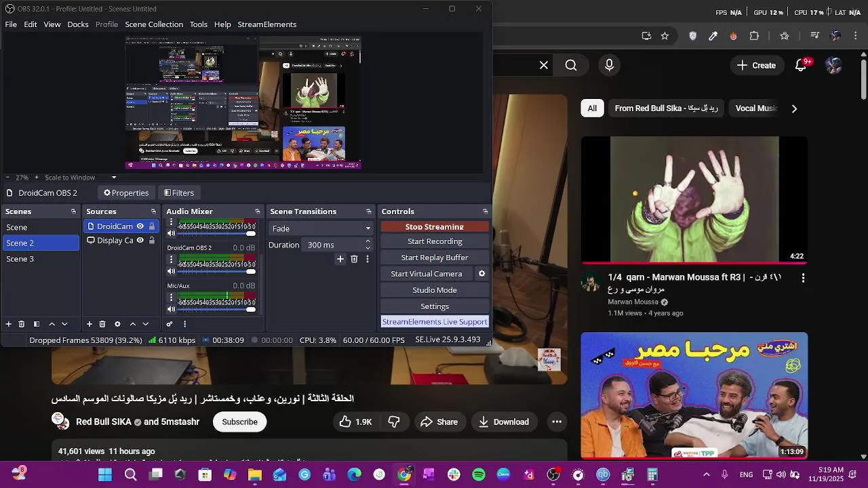Viewport: 868px width, 488px height.
Task: Toggle lock on DroidCam source
Action: point(152,226)
